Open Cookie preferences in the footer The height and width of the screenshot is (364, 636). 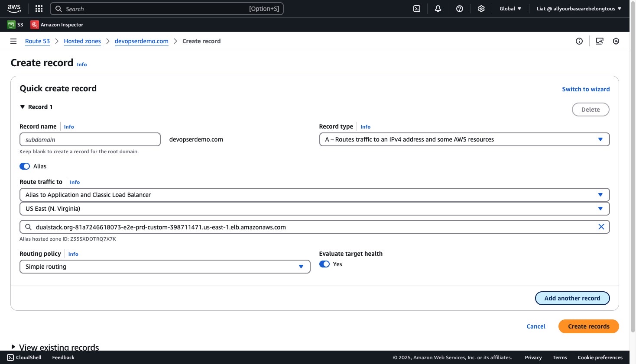click(600, 358)
